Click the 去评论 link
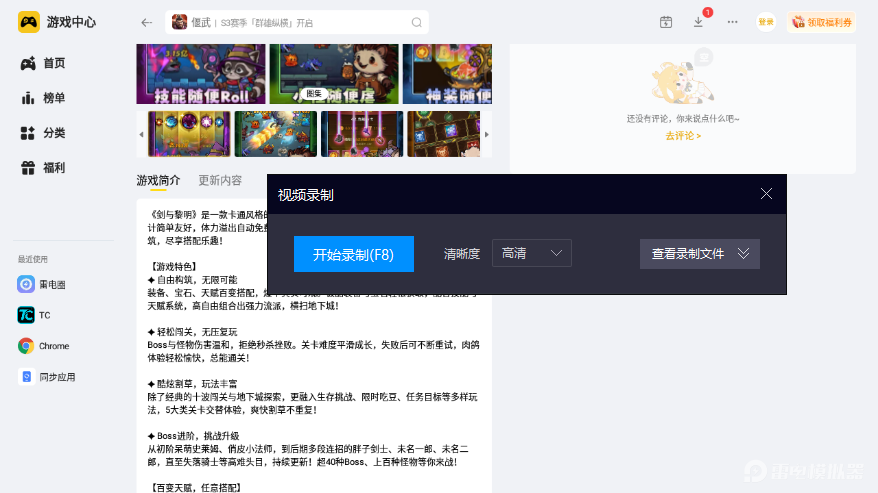Screen dimensions: 878x493 [x=683, y=136]
